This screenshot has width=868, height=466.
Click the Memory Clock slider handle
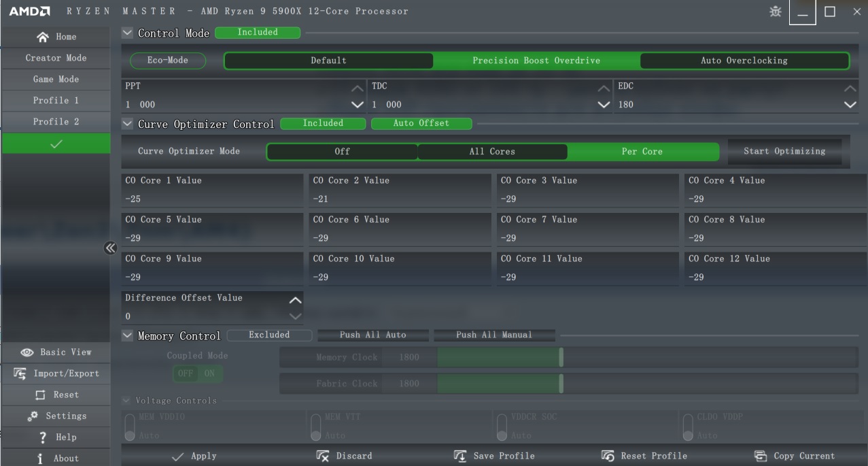[x=561, y=357]
